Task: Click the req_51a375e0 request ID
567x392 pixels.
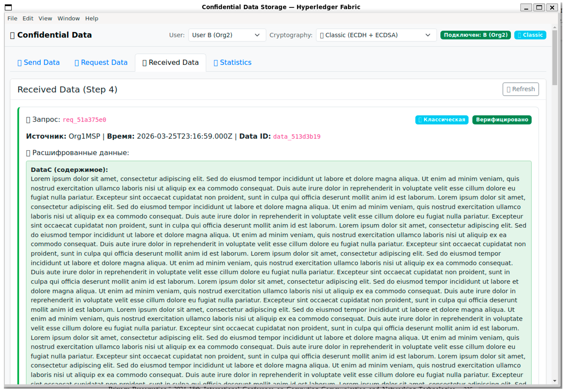Action: (85, 120)
